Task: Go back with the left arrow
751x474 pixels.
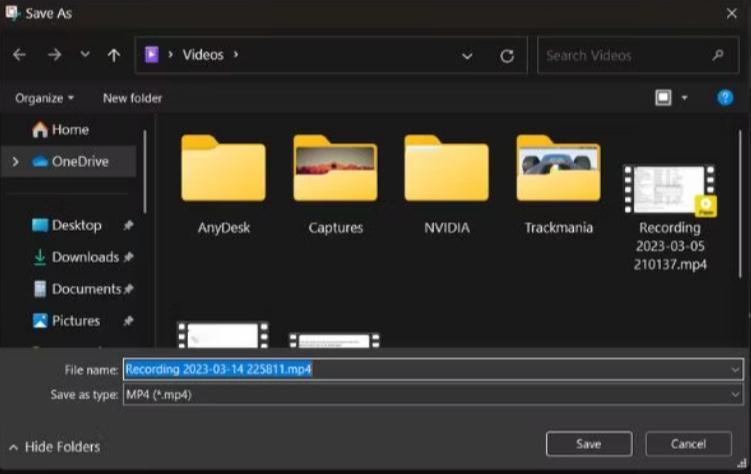Action: [19, 55]
